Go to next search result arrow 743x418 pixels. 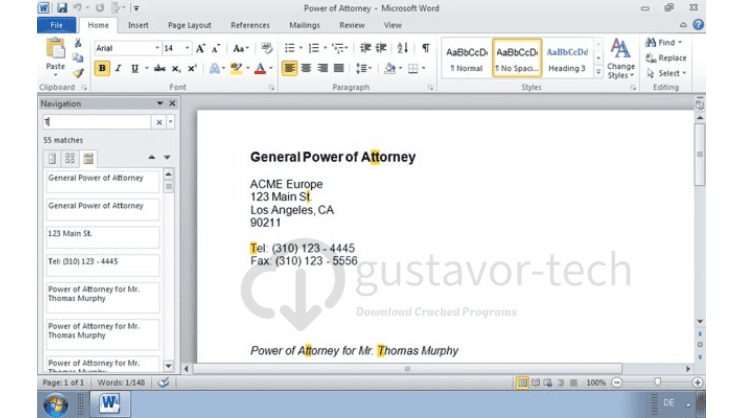click(x=167, y=157)
